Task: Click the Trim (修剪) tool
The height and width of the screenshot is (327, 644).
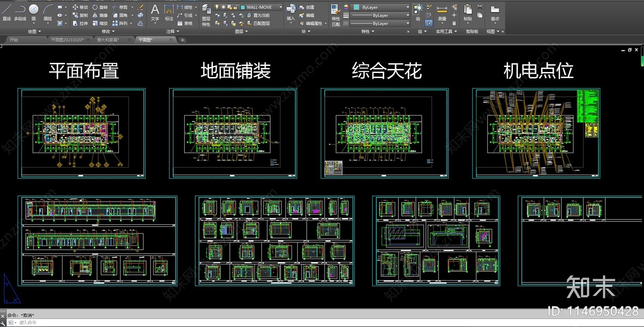Action: click(x=120, y=7)
